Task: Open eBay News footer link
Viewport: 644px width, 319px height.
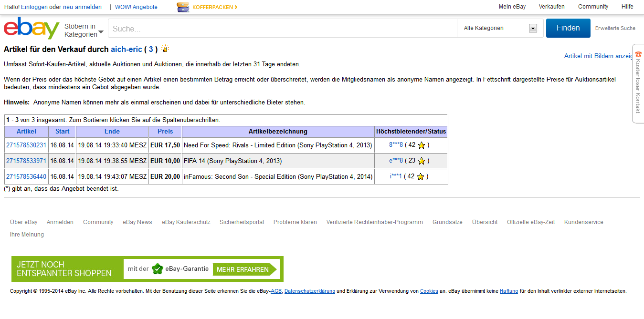Action: 137,222
